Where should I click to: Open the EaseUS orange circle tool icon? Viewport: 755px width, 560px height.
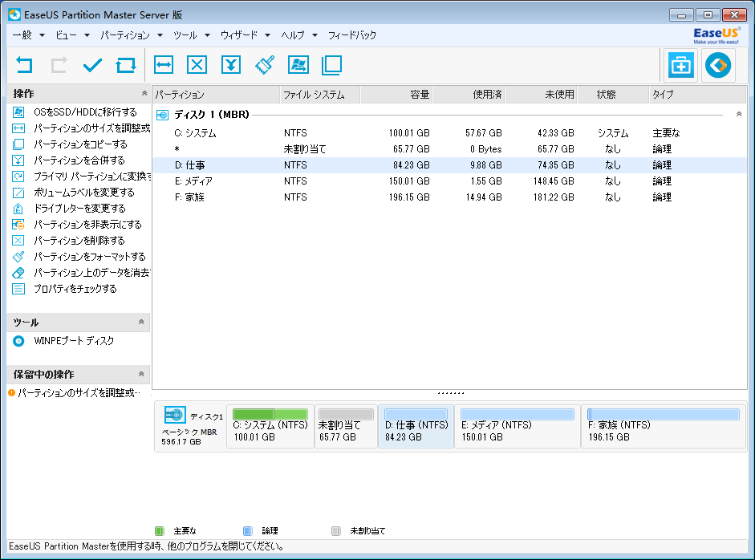click(x=718, y=65)
